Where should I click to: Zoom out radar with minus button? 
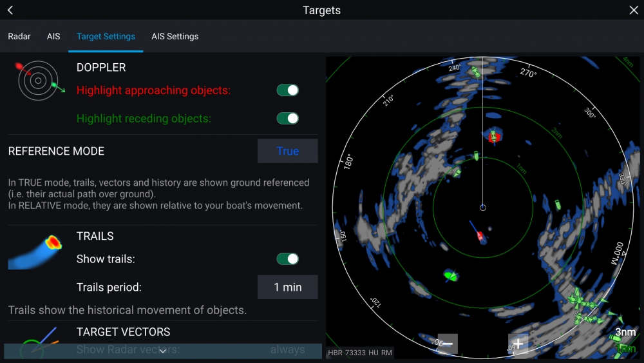[448, 344]
